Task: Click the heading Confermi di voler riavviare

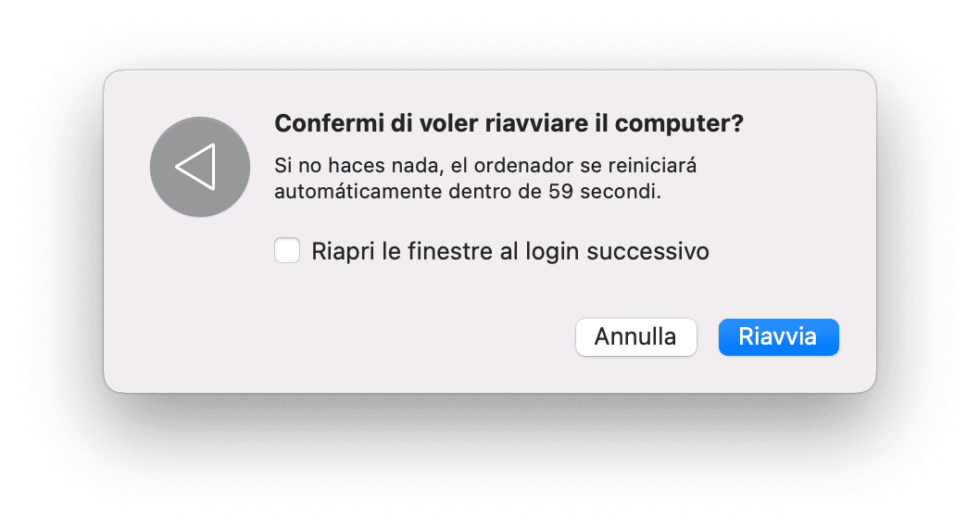Action: pos(509,124)
